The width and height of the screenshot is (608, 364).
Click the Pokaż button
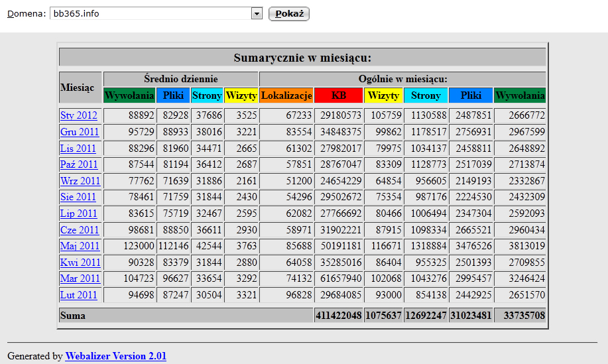(x=289, y=14)
